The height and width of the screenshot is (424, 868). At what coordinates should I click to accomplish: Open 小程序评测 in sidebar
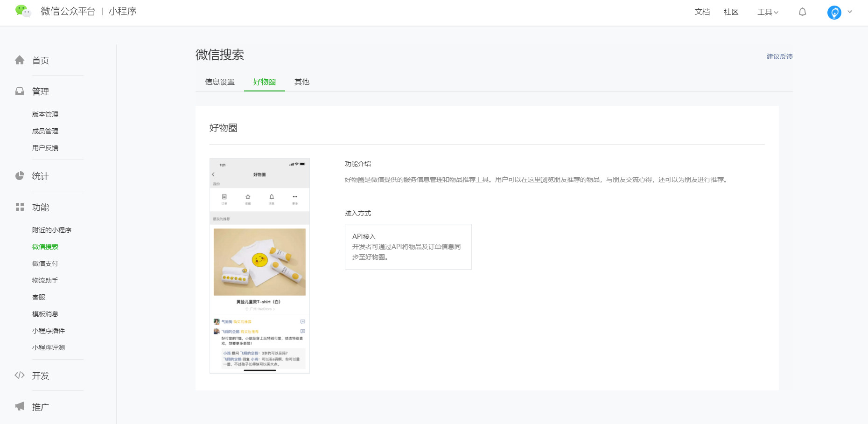tap(49, 348)
